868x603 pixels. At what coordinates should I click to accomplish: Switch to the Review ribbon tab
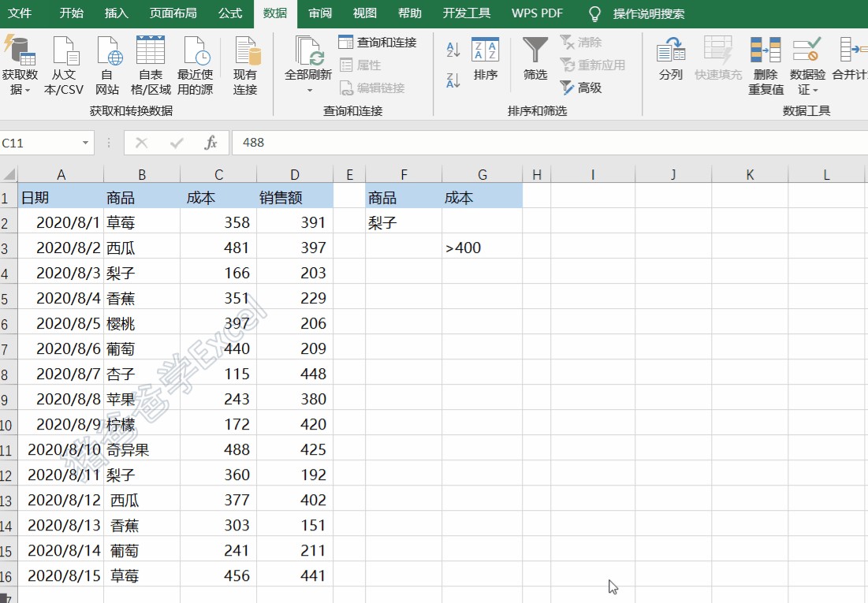click(319, 13)
